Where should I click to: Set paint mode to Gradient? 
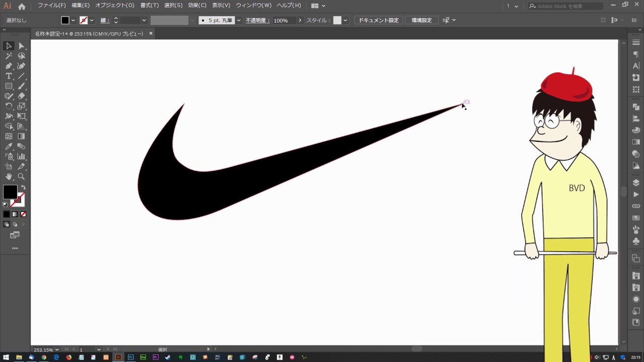point(15,214)
